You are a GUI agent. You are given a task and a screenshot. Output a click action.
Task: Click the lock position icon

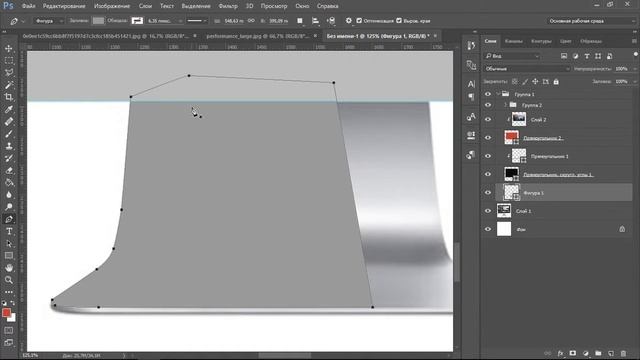[x=535, y=82]
